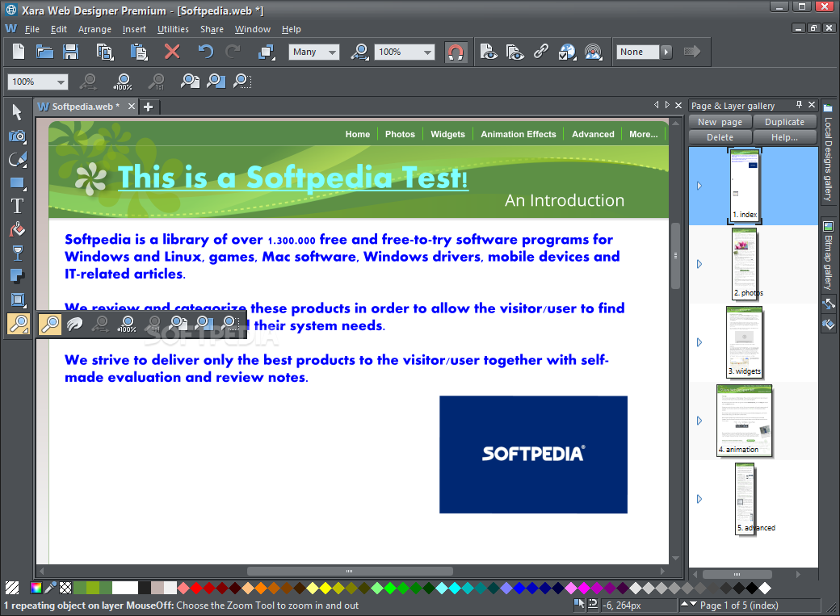The height and width of the screenshot is (616, 840).
Task: Open the Share menu
Action: coord(212,29)
